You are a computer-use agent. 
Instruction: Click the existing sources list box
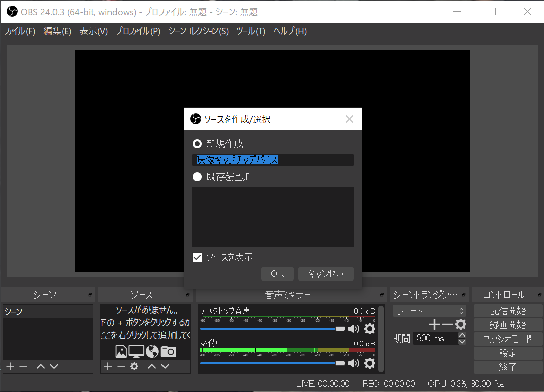pyautogui.click(x=273, y=217)
